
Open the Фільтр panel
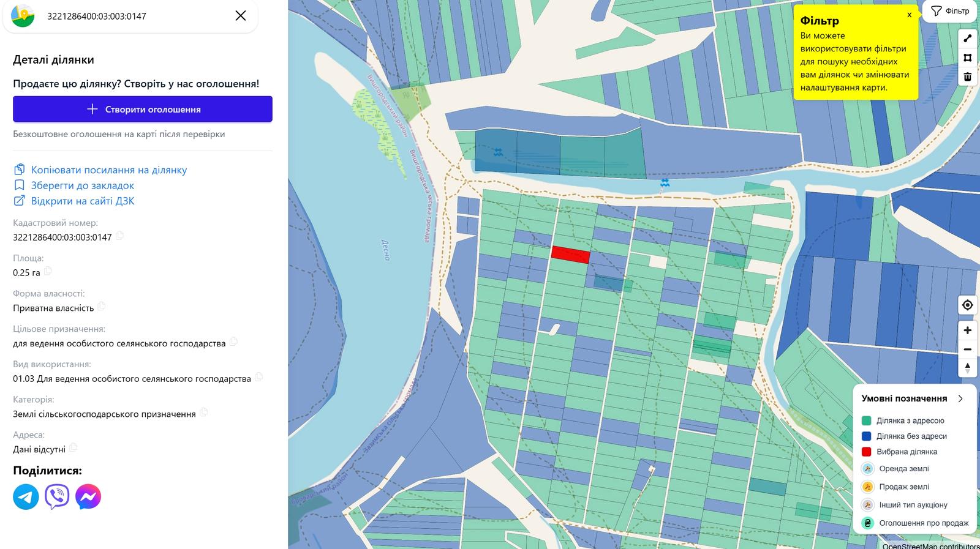(950, 11)
